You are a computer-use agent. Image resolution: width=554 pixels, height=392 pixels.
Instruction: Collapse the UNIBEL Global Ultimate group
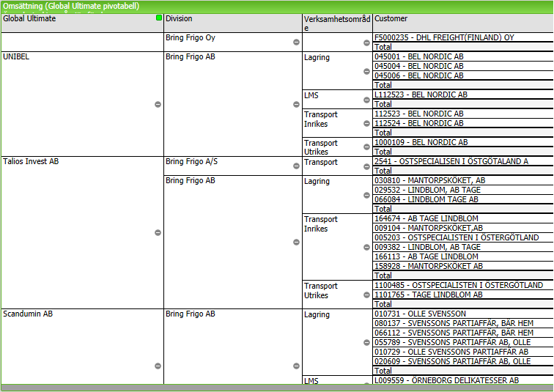(x=158, y=105)
